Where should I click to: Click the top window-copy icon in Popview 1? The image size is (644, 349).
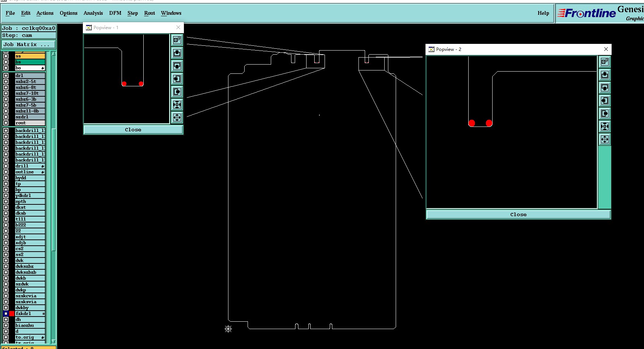[x=177, y=40]
